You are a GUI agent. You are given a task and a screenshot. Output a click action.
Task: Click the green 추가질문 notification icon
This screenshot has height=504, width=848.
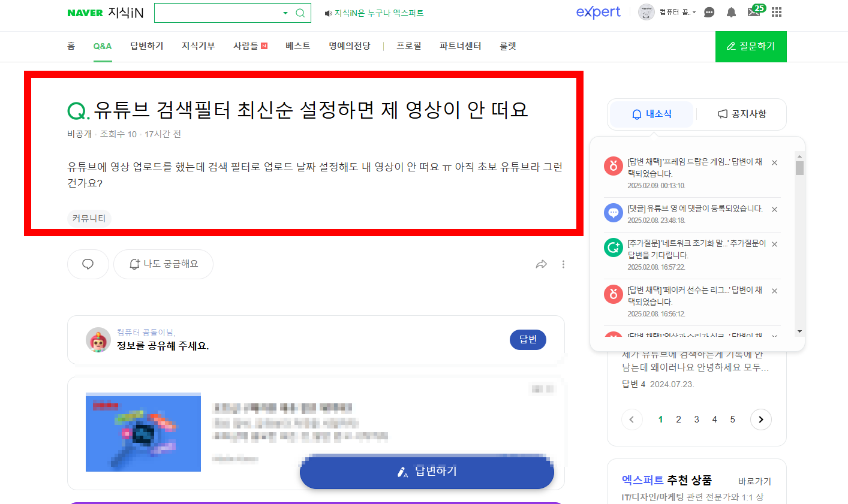[614, 248]
